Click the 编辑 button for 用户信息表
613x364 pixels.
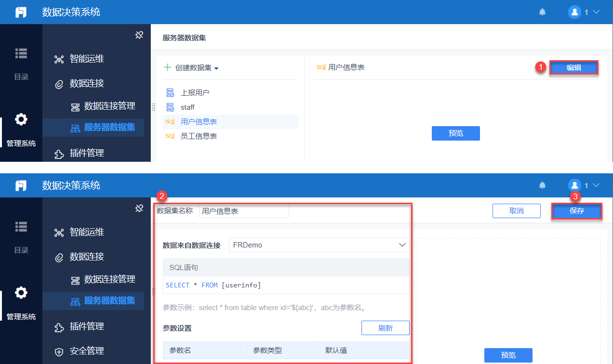click(574, 68)
